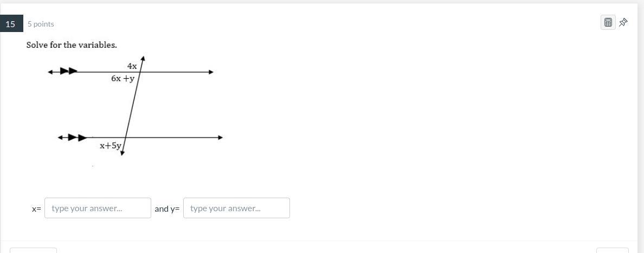644x253 pixels.
Task: Click right arrowhead of bottom parallel line
Action: (220, 137)
